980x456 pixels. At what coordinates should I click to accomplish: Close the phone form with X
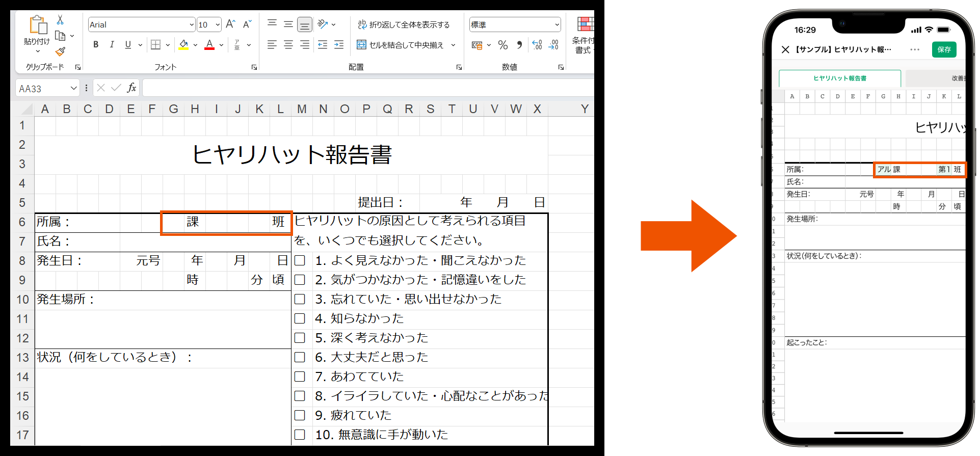(x=785, y=49)
